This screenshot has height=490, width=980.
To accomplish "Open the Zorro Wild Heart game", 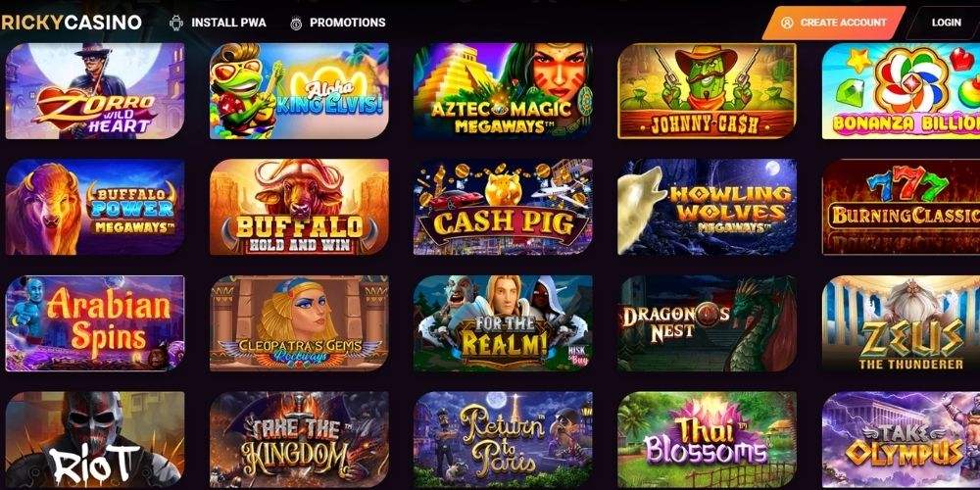I will tap(95, 90).
